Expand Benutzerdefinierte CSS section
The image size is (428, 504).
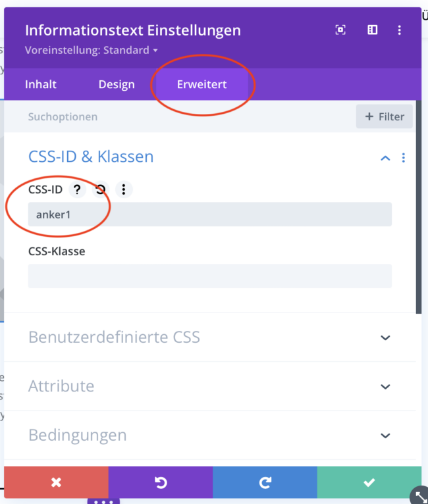coord(386,338)
